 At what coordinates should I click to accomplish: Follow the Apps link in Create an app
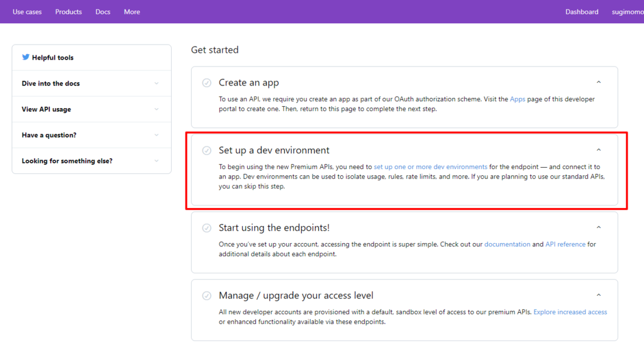tap(518, 99)
